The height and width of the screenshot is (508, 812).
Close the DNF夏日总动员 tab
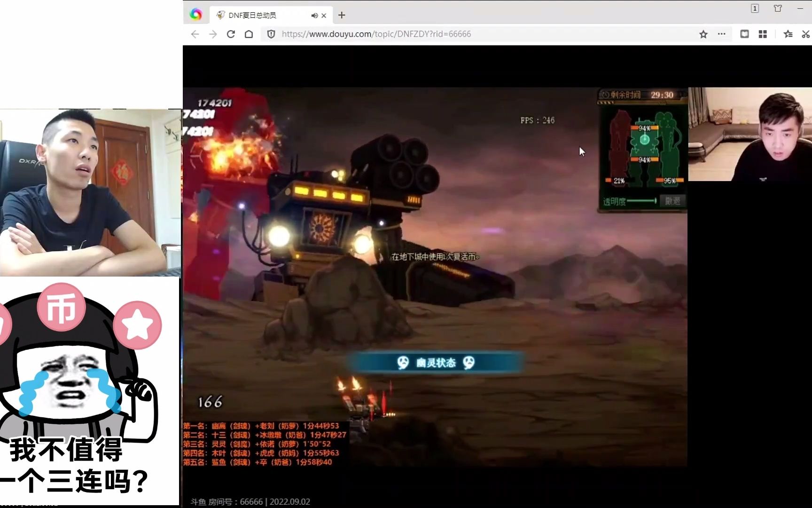(324, 16)
